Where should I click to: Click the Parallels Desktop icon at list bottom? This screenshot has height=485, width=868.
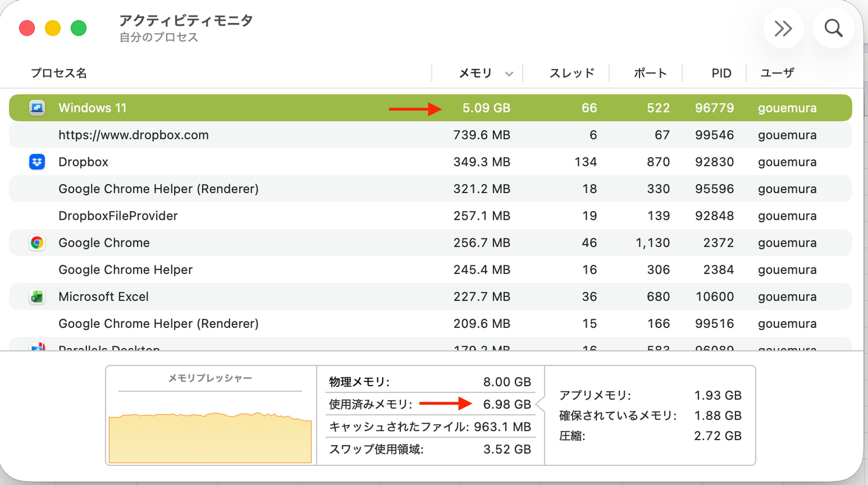click(x=37, y=347)
